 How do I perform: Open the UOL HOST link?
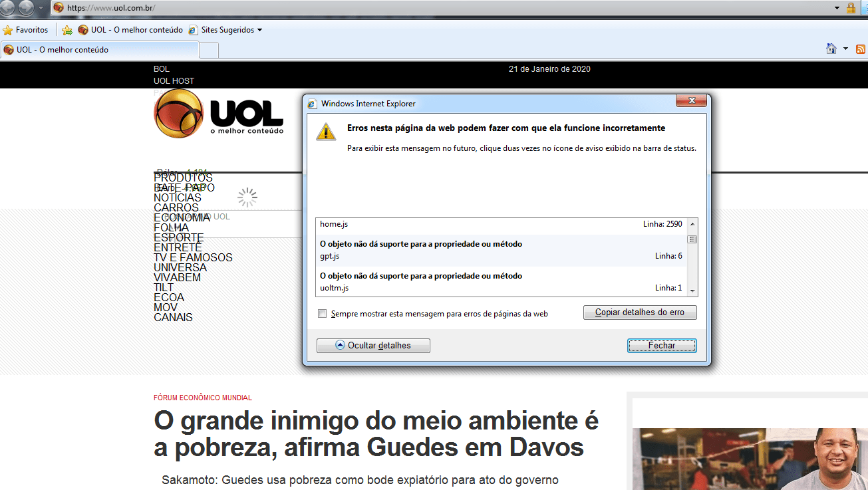174,81
